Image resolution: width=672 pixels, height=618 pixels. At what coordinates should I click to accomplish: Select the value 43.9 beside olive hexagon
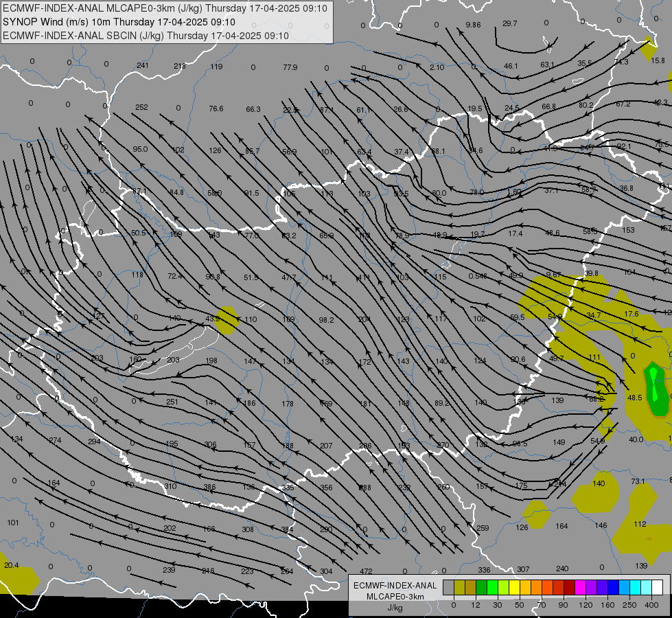click(x=213, y=319)
